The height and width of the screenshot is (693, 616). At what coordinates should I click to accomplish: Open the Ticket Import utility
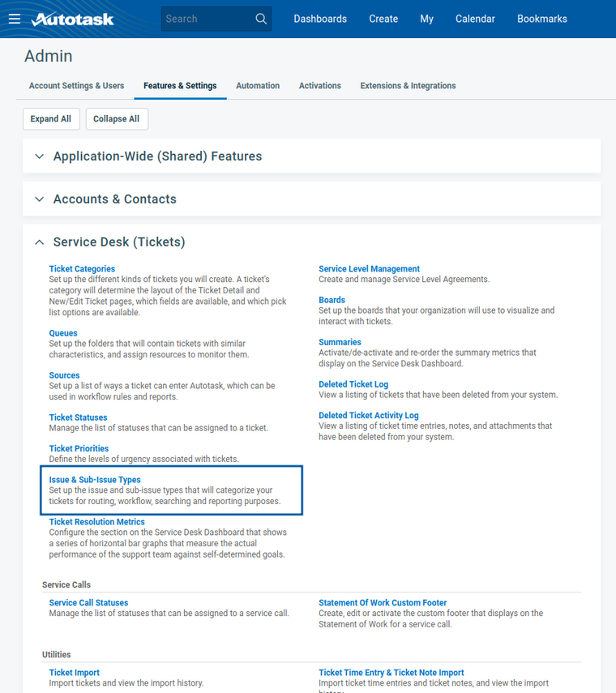(x=75, y=673)
